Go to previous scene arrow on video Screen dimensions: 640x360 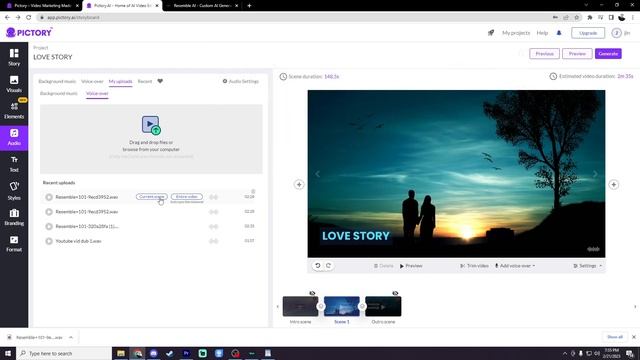[318, 174]
